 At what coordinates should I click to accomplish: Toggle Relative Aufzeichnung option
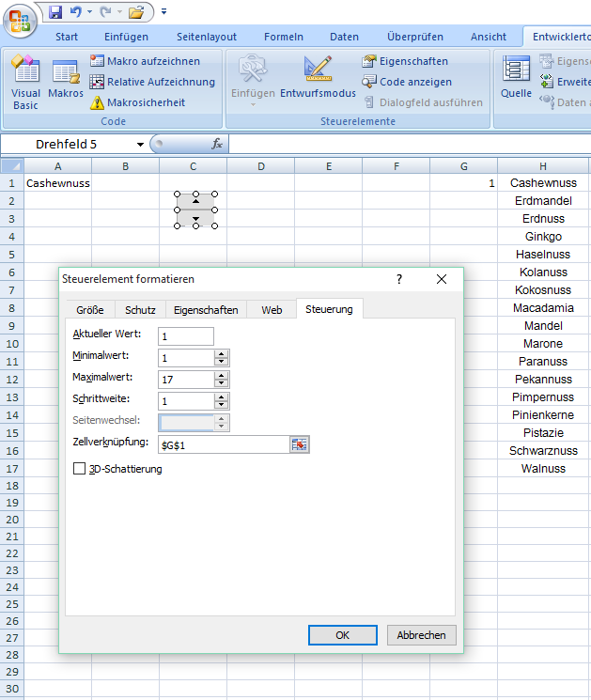pyautogui.click(x=152, y=82)
